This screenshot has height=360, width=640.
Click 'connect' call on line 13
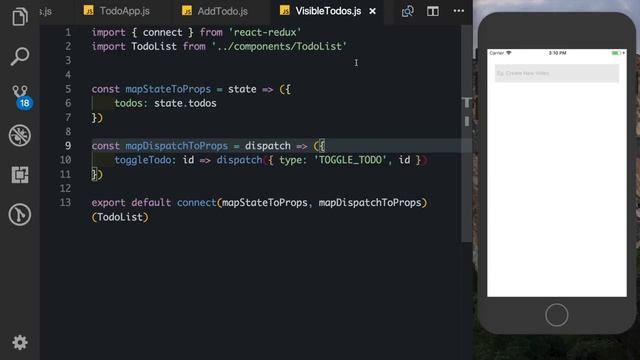tap(196, 202)
